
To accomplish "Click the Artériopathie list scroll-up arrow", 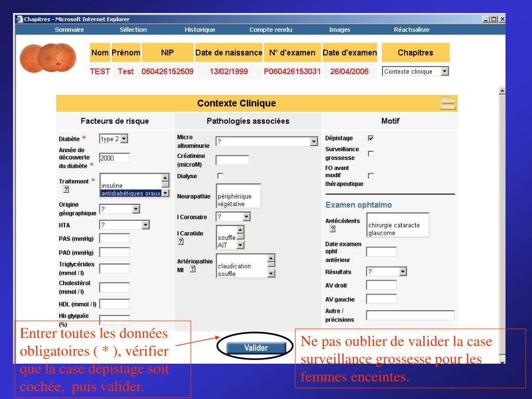I will (271, 258).
